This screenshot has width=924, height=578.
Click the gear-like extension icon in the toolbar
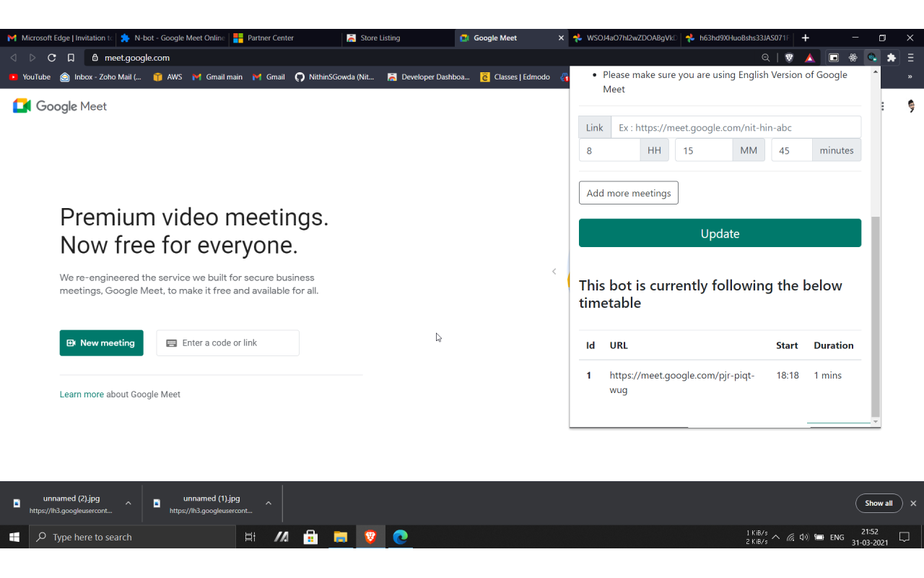pyautogui.click(x=853, y=58)
